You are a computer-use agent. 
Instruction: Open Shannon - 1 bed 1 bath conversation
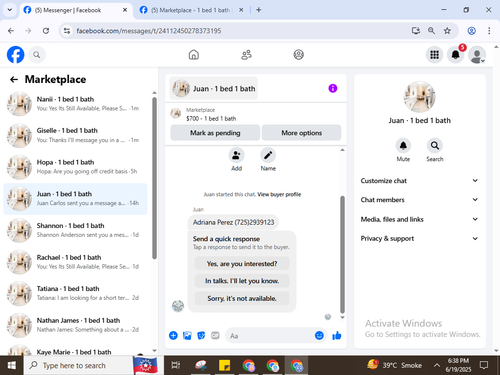click(75, 230)
